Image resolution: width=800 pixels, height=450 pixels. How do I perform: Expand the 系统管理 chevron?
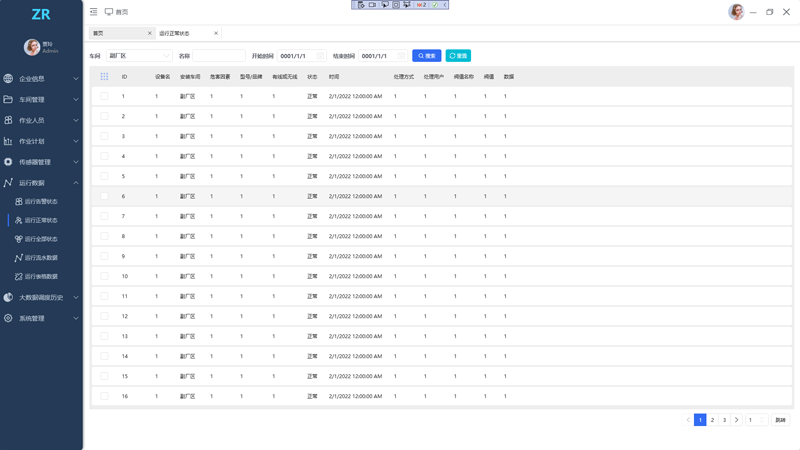click(x=76, y=318)
